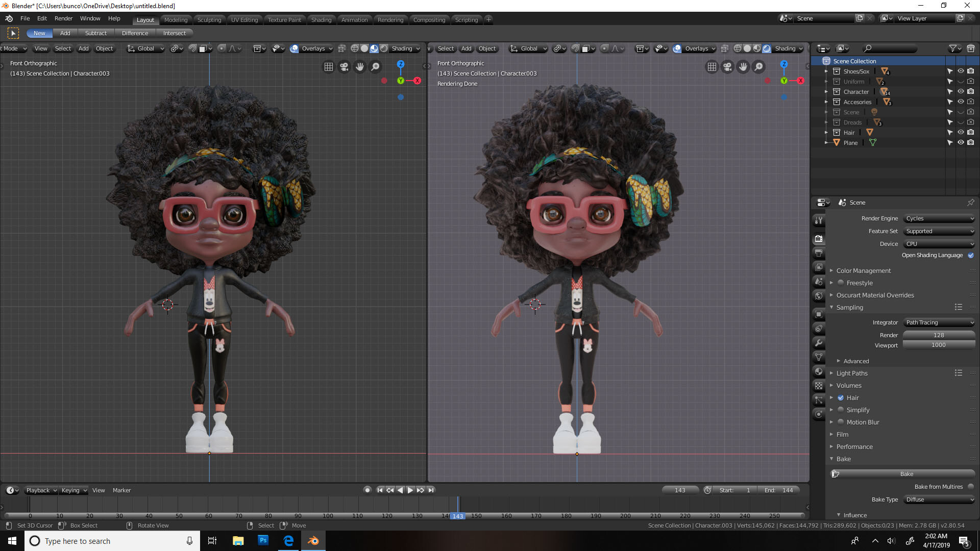Open Blender from the taskbar

313,541
